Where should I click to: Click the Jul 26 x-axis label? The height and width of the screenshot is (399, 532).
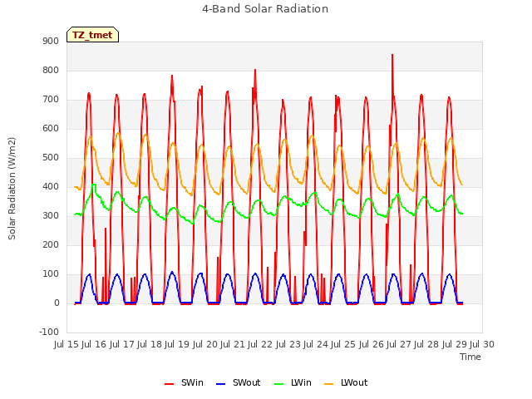[372, 344]
